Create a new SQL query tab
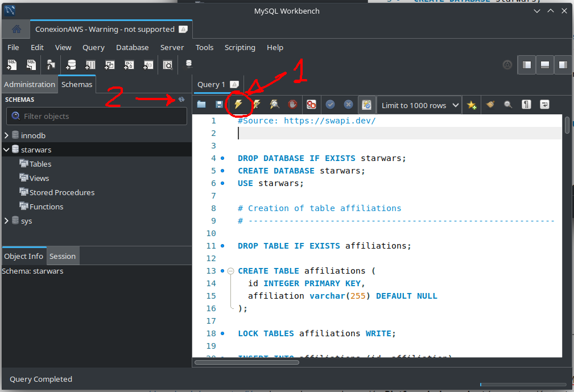 [x=11, y=64]
